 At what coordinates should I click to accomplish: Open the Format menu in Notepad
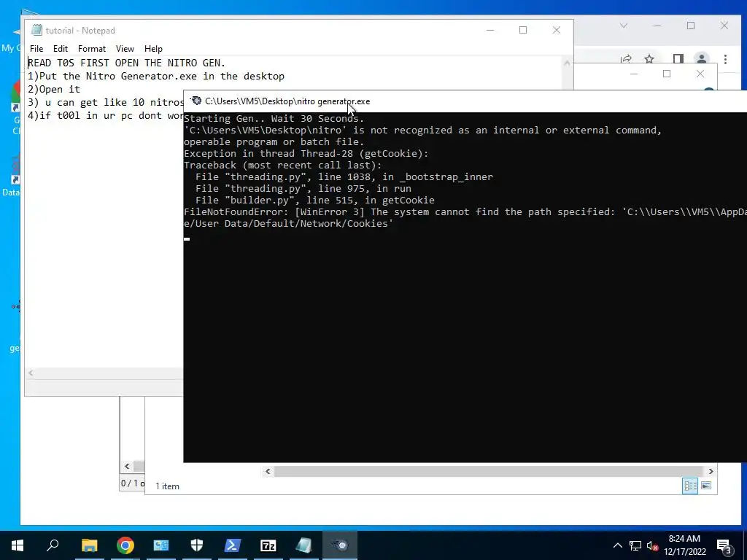[91, 49]
